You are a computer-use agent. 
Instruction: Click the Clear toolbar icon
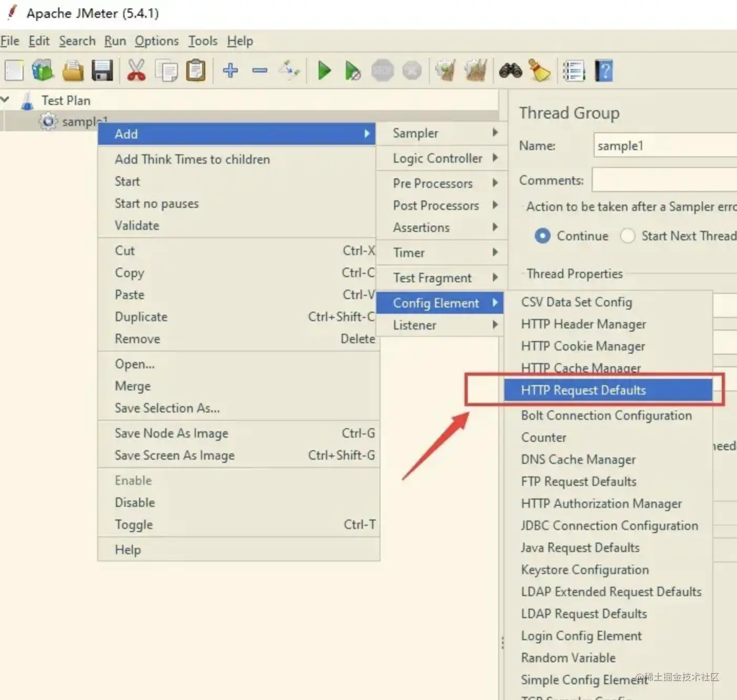click(x=446, y=70)
